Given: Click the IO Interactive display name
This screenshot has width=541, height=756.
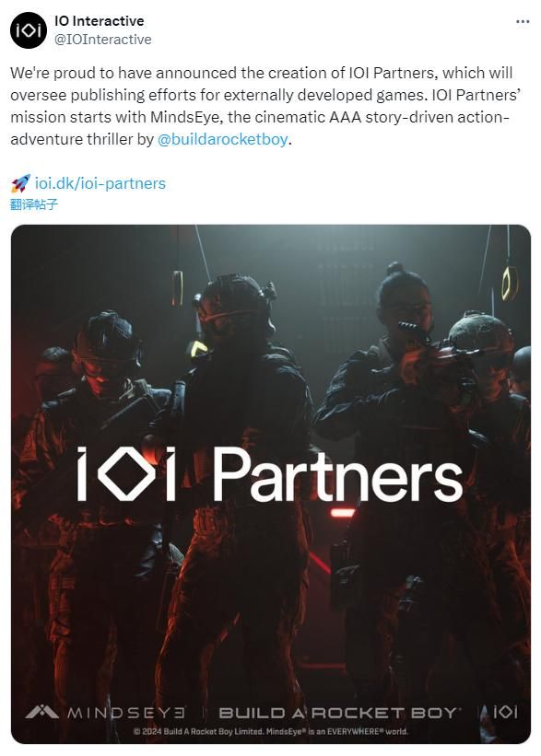Looking at the screenshot, I should [x=100, y=21].
